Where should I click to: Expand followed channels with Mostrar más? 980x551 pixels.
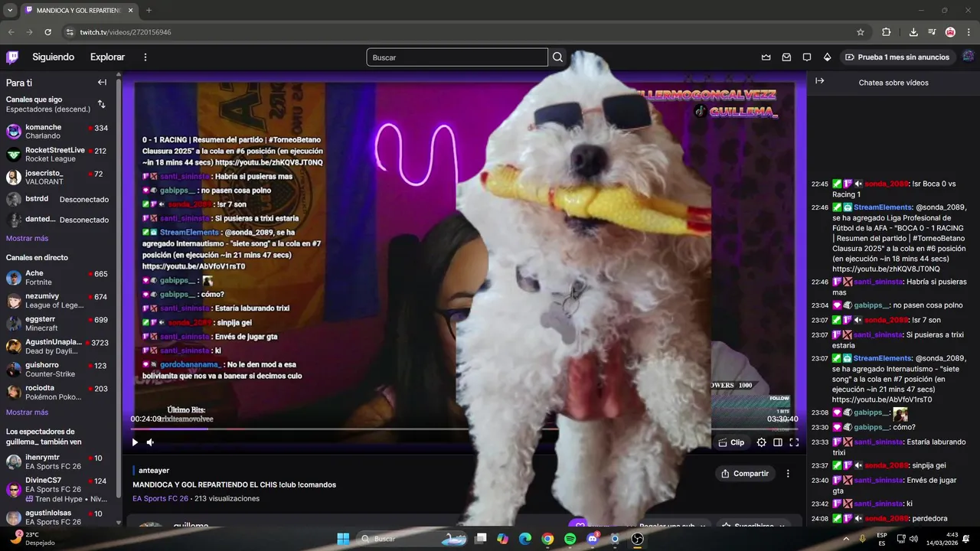(x=27, y=239)
